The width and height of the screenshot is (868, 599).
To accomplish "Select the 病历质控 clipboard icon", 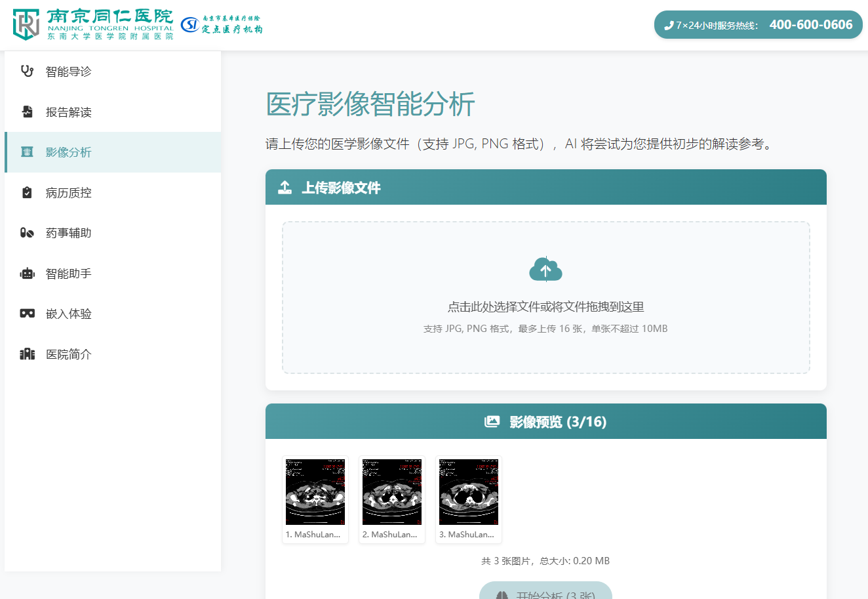I will point(27,192).
